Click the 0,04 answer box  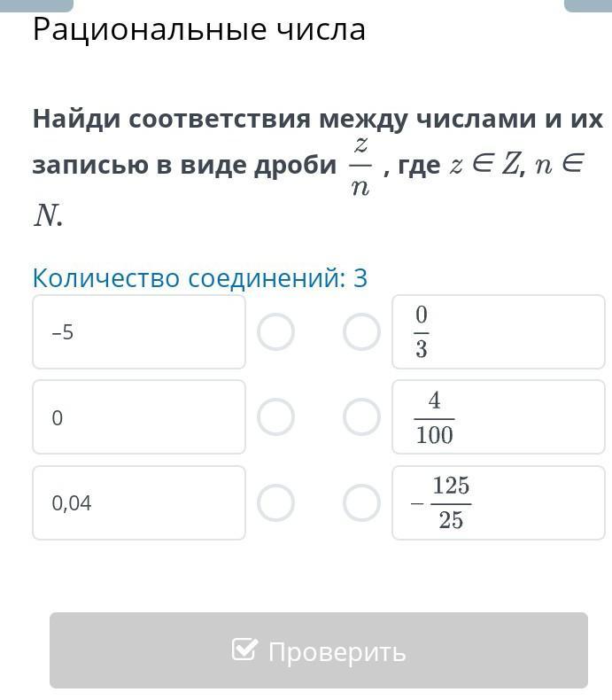tap(139, 503)
